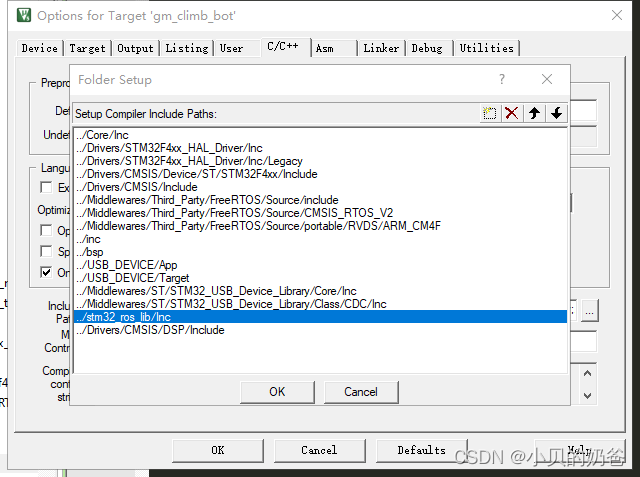
Task: Click the Move Down arrow icon
Action: click(556, 113)
